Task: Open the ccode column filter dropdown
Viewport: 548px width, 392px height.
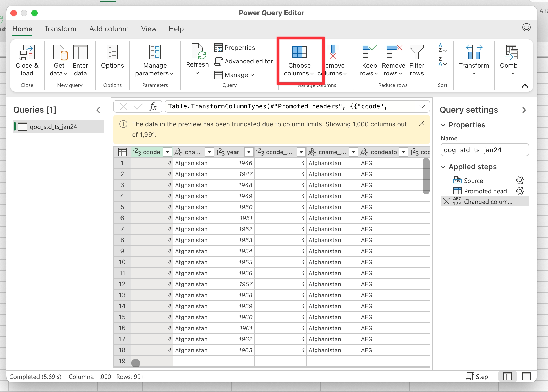Action: [x=167, y=152]
